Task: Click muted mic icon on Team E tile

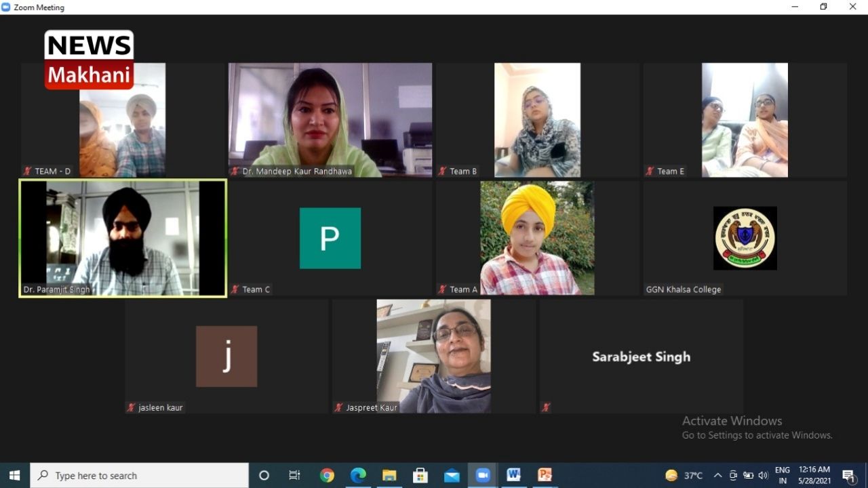Action: click(x=650, y=171)
